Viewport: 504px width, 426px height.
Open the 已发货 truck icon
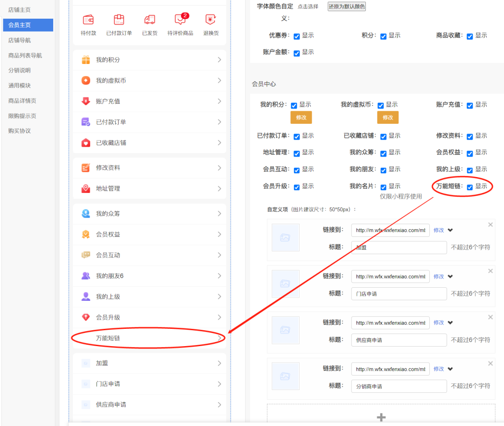click(150, 20)
